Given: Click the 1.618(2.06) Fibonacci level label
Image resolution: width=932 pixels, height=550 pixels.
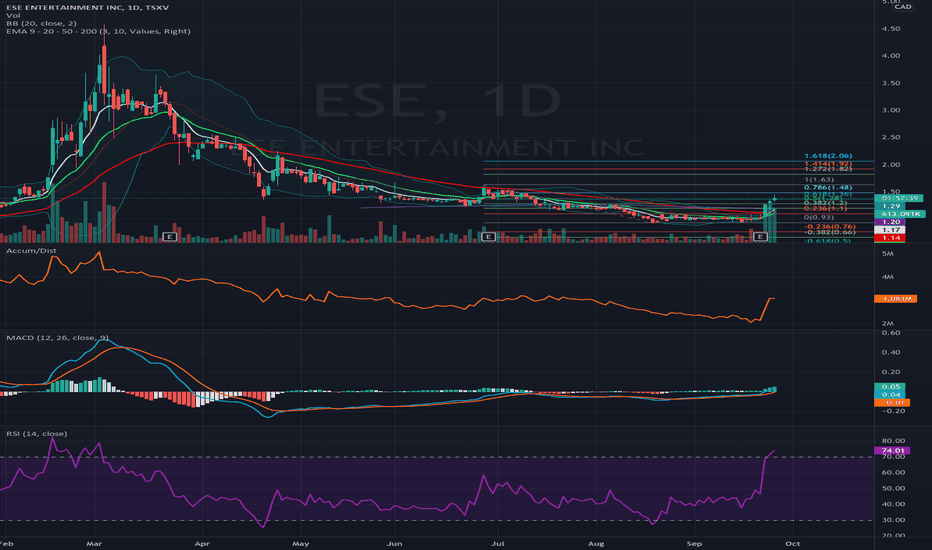Looking at the screenshot, I should pyautogui.click(x=828, y=156).
